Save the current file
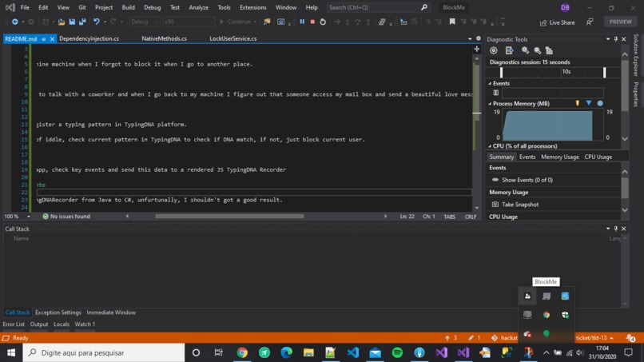Image resolution: width=644 pixels, height=362 pixels. (x=72, y=22)
